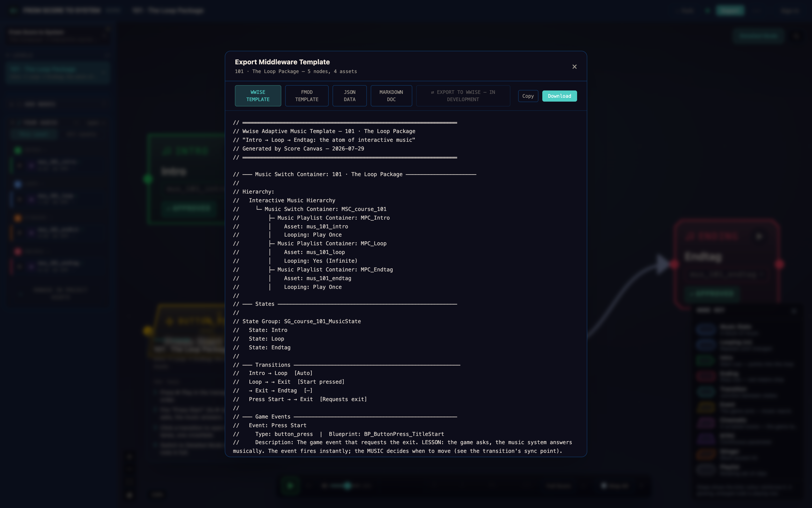Click the dialog title 'Export Middleware Template'
The image size is (812, 508).
click(x=282, y=62)
